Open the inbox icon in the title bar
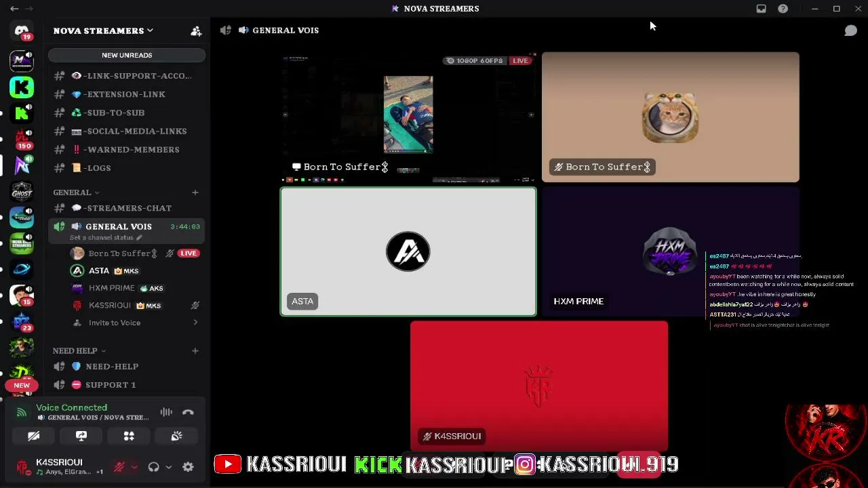The image size is (868, 488). tap(762, 9)
